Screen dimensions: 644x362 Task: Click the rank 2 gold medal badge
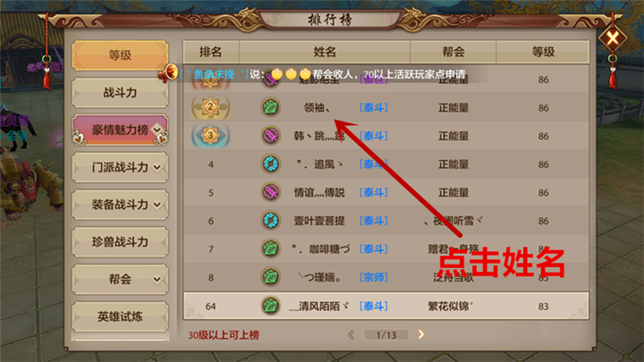pos(210,107)
